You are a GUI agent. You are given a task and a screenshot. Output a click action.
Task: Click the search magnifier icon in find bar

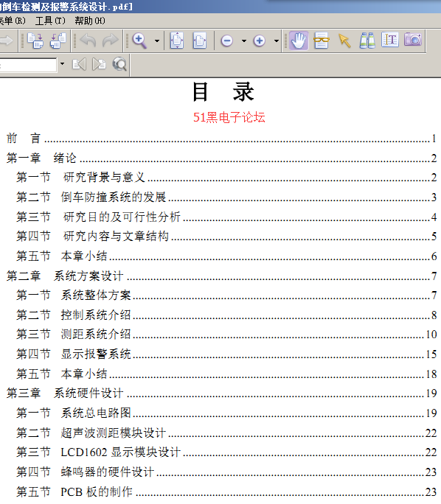pyautogui.click(x=119, y=64)
